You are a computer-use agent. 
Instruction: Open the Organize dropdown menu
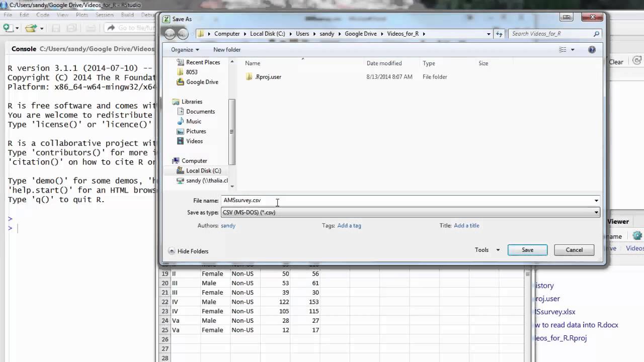[x=185, y=50]
